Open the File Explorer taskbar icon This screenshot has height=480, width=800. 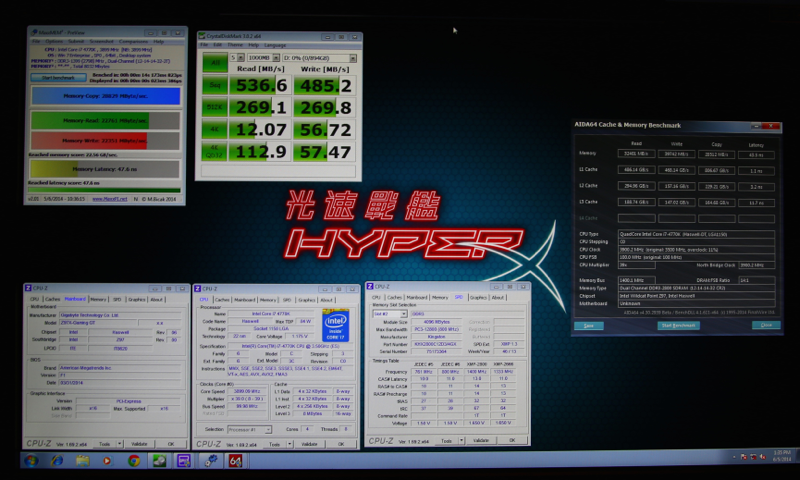(x=82, y=461)
